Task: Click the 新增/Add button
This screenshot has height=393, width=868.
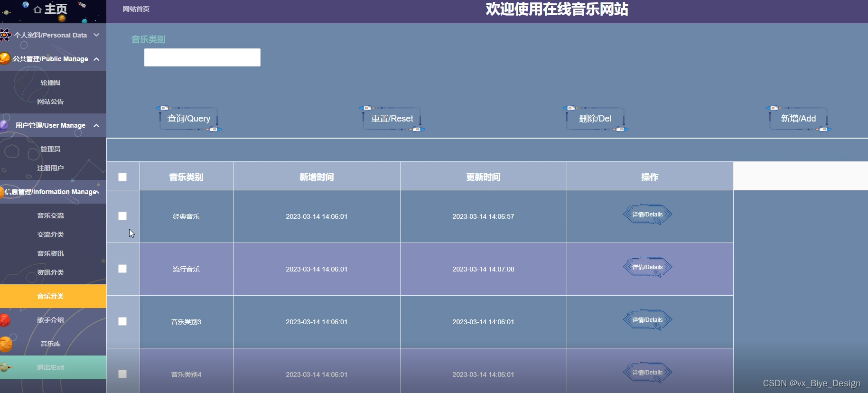Action: coord(798,119)
